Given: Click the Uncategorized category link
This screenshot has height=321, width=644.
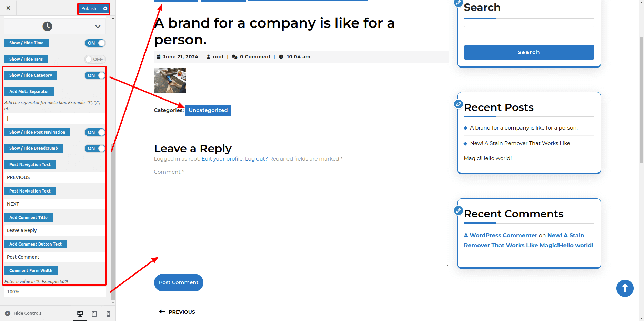Looking at the screenshot, I should (x=208, y=110).
